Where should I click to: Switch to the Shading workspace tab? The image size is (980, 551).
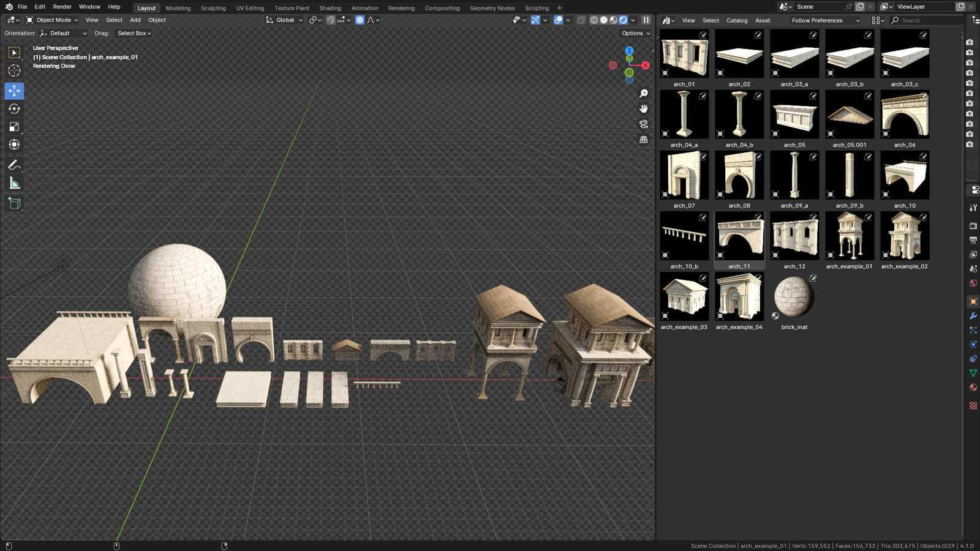pos(330,8)
